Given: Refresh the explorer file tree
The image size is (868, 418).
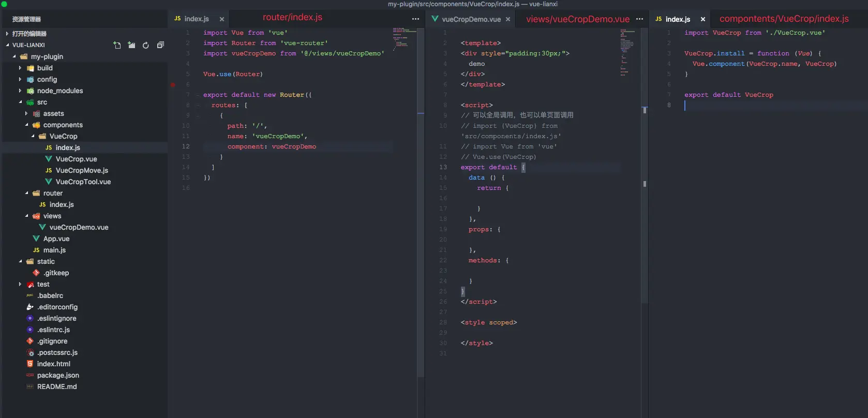Looking at the screenshot, I should pos(146,45).
